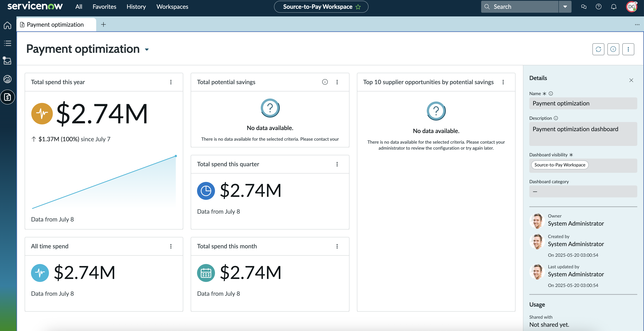Click the global Search field
Viewport: 644px width, 331px height.
(519, 7)
